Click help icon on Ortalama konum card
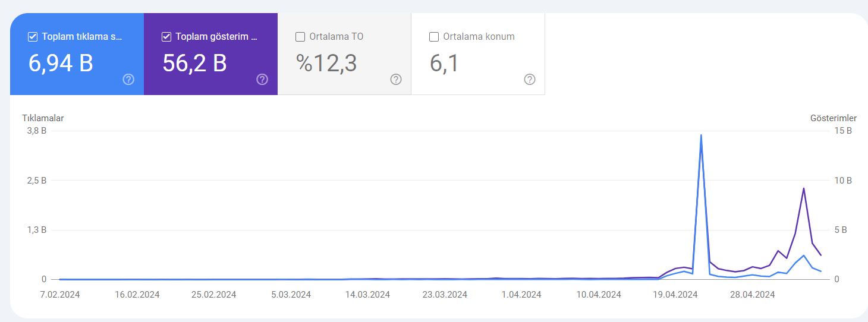868x322 pixels. tap(530, 80)
